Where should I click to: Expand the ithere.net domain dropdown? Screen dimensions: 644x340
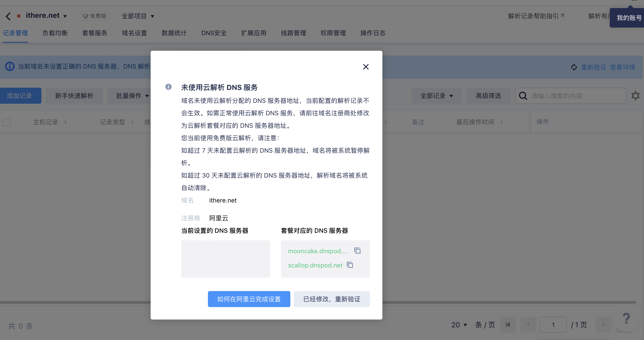(65, 16)
